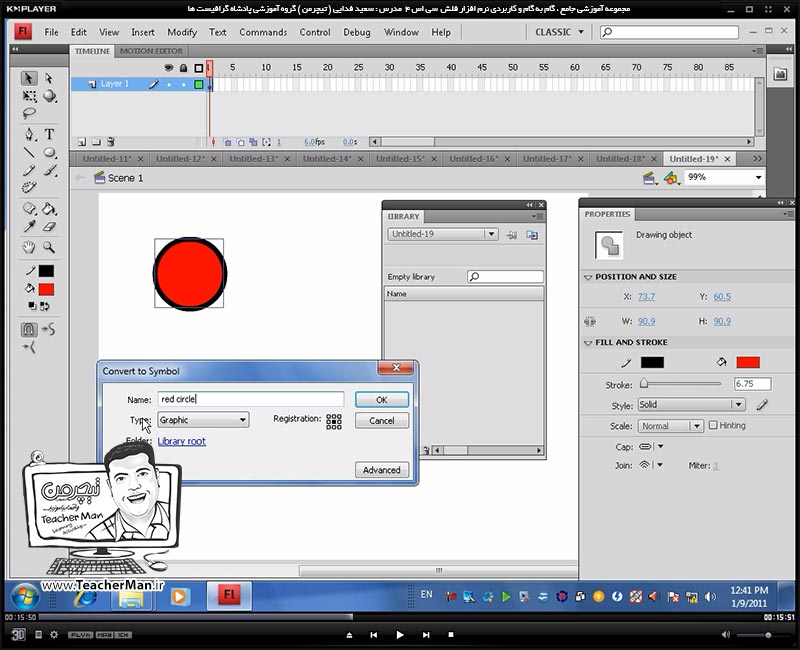Click stroke color swatch in Properties
Screen dimensions: 800x650
(652, 362)
